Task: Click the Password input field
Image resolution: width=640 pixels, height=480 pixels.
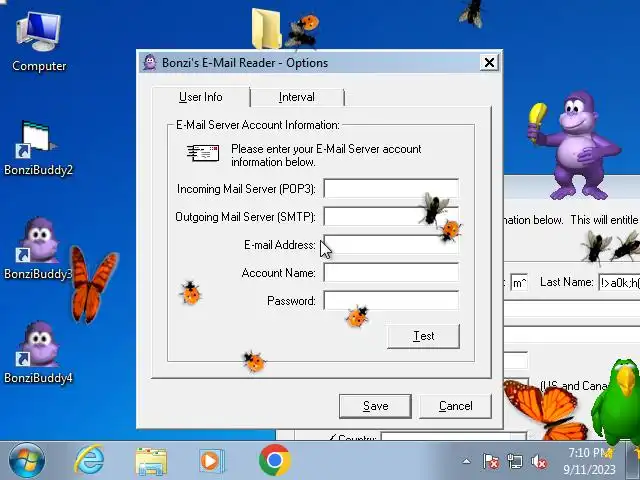Action: pyautogui.click(x=391, y=300)
